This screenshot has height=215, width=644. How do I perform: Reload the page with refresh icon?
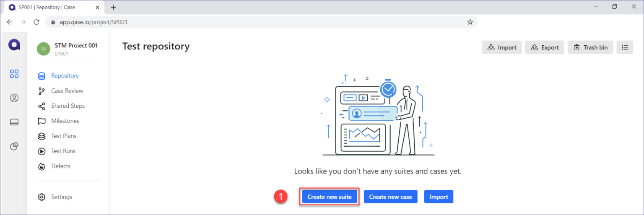(x=36, y=22)
